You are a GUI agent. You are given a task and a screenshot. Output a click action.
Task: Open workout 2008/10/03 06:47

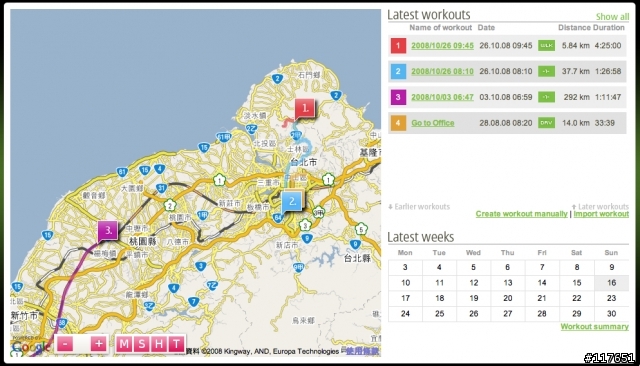pyautogui.click(x=442, y=97)
